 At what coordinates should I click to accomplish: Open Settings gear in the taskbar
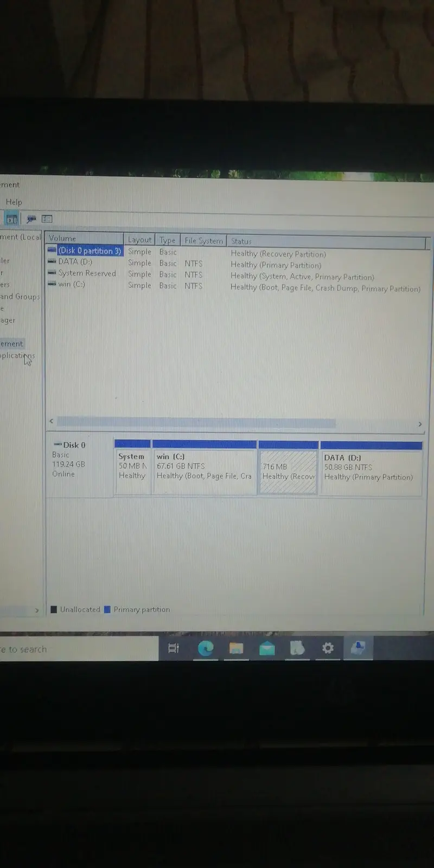point(328,648)
